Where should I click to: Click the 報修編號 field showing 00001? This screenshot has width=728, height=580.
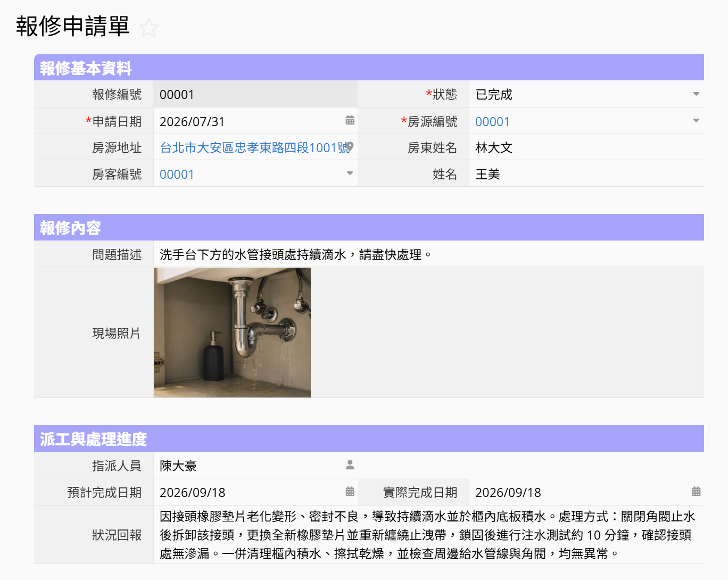coord(255,94)
